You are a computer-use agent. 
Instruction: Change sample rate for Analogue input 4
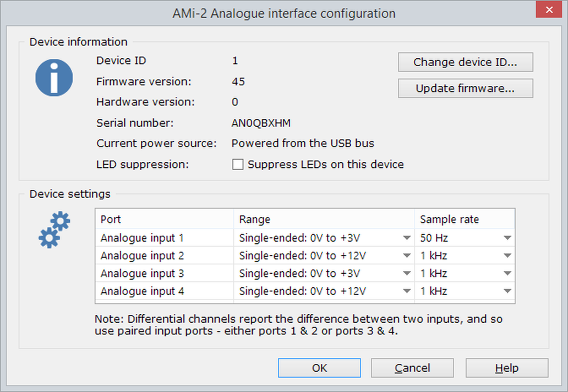click(x=507, y=291)
